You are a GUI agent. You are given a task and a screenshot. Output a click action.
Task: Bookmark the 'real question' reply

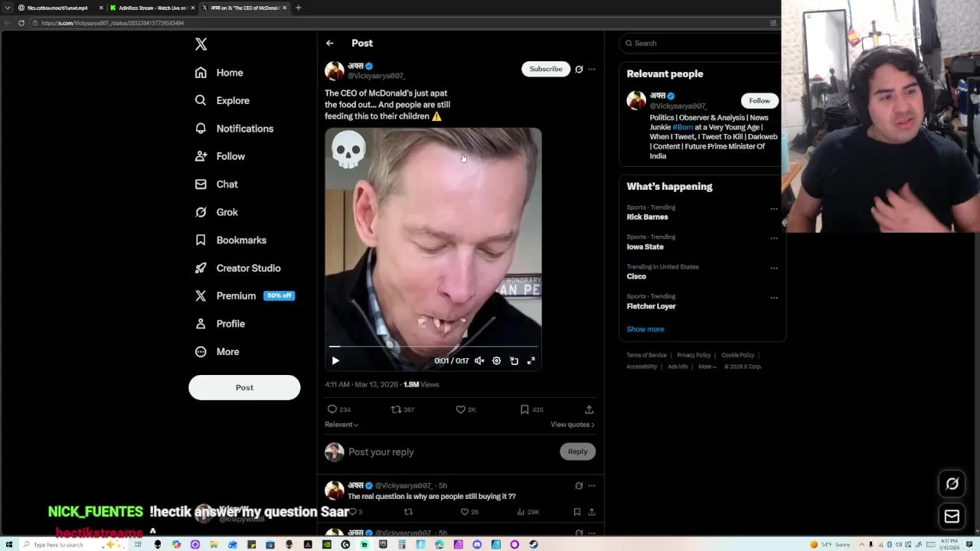click(577, 512)
